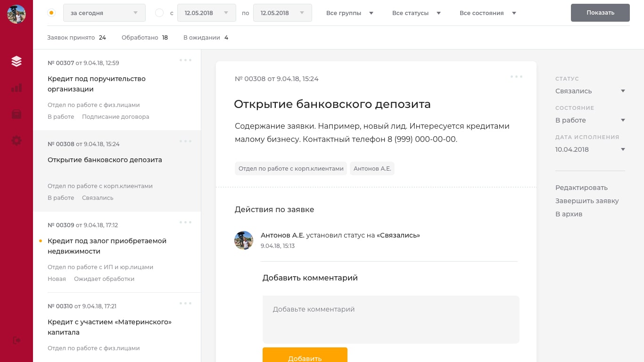Select request «Кредит под поручительство организации»
The height and width of the screenshot is (362, 644).
click(97, 84)
